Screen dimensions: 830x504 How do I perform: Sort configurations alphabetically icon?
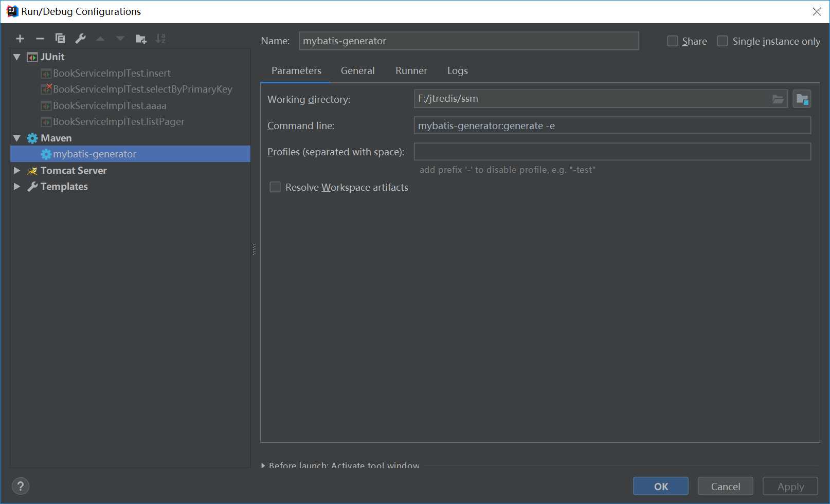pos(160,39)
